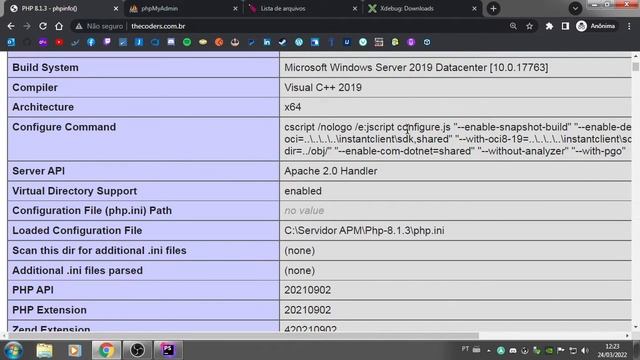Open the Spotify bookmark
640x360 pixels.
[187, 42]
